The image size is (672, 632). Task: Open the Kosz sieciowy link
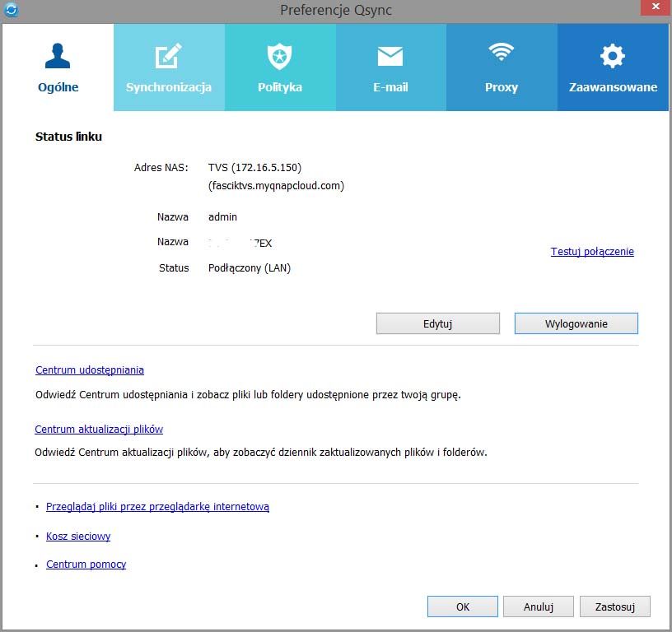click(78, 536)
